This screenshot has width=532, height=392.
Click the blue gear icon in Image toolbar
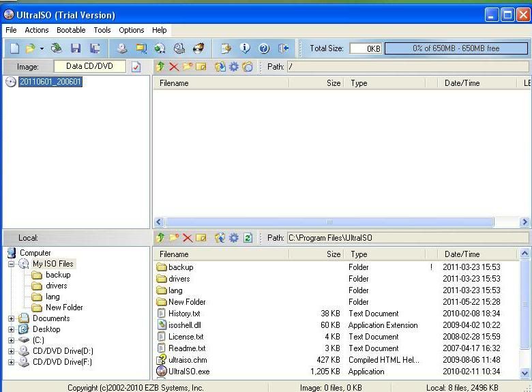click(234, 66)
